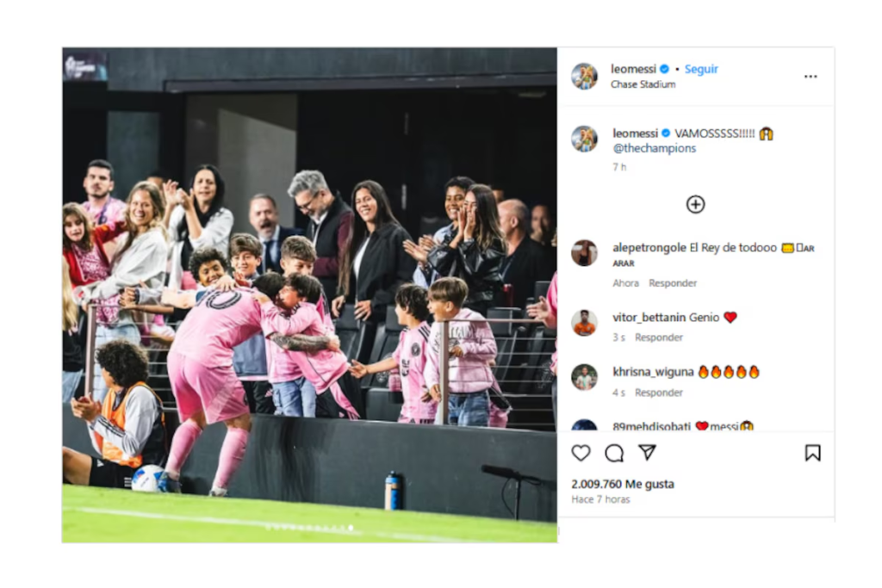The width and height of the screenshot is (882, 588).
Task: Open the leomessi profile picture in the header
Action: (x=585, y=77)
